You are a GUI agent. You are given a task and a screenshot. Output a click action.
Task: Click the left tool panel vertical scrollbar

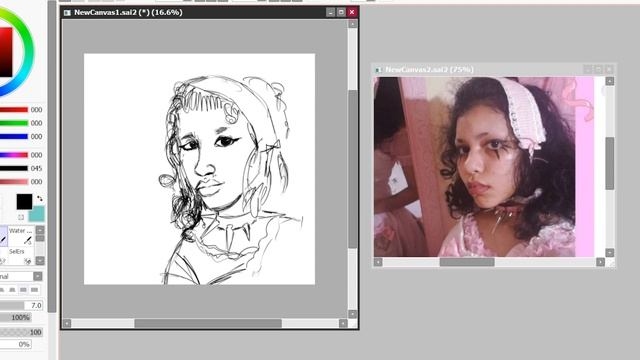(52, 156)
